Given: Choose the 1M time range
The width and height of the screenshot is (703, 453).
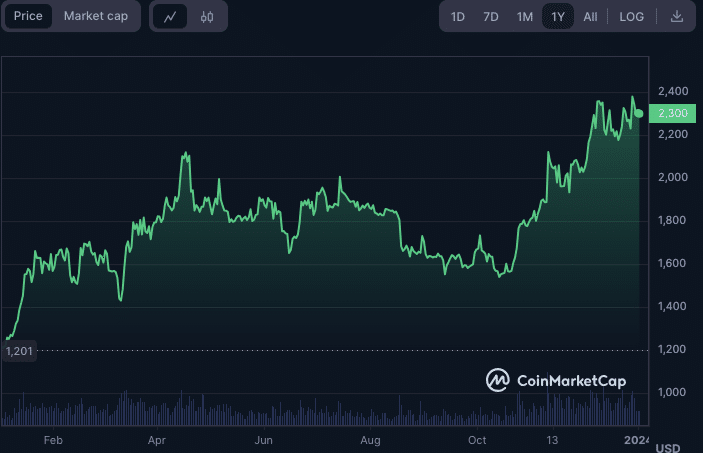Looking at the screenshot, I should (x=525, y=16).
